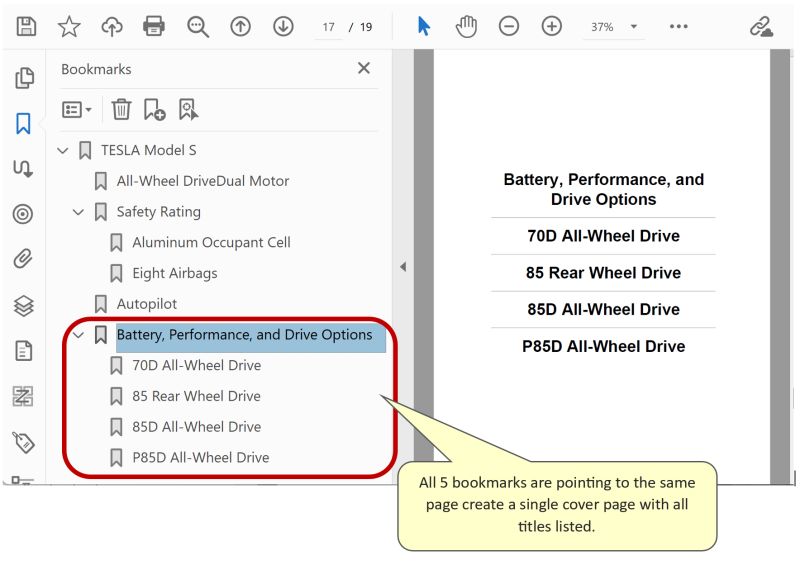The height and width of the screenshot is (570, 800).
Task: Open the more tools ellipsis menu
Action: pyautogui.click(x=679, y=26)
